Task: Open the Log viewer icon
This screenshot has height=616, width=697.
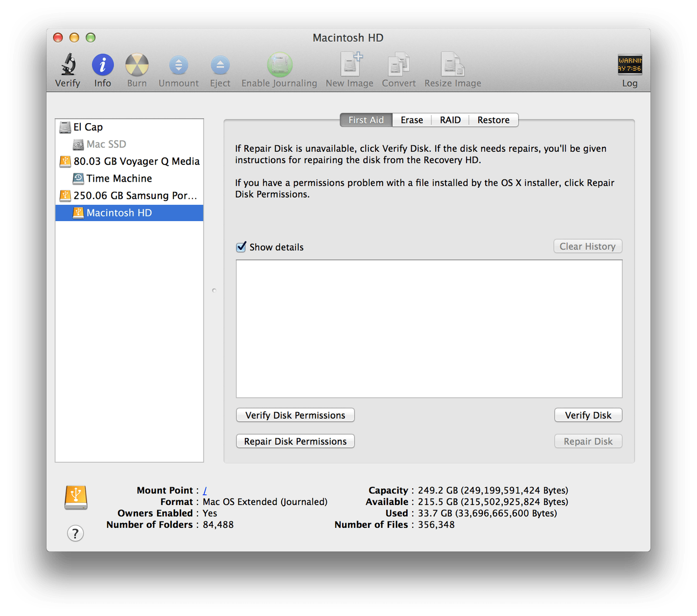Action: [630, 65]
